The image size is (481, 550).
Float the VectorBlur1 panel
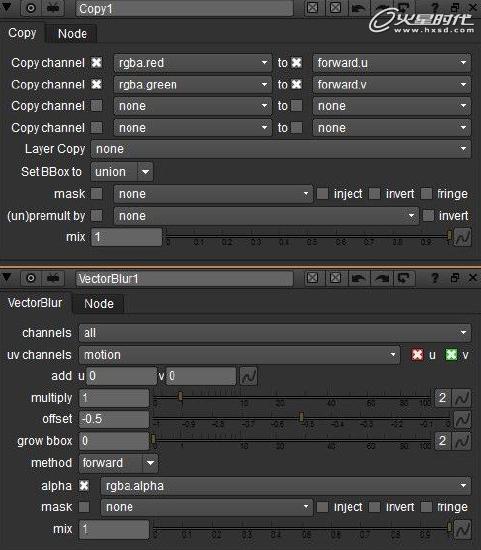click(455, 278)
